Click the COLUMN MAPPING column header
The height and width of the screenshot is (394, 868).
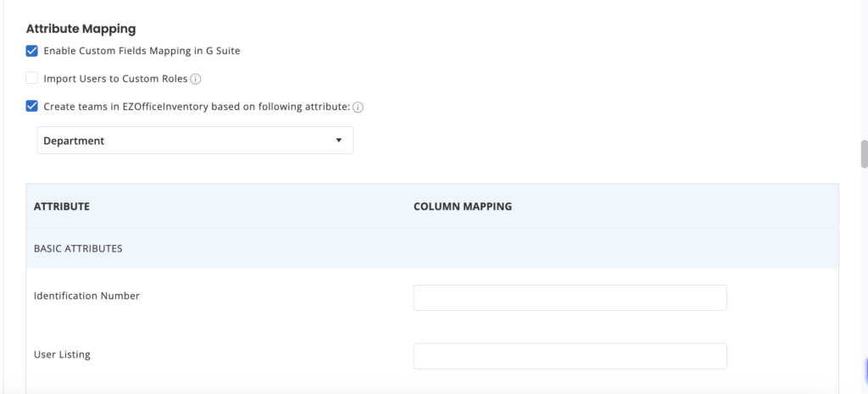pyautogui.click(x=463, y=207)
